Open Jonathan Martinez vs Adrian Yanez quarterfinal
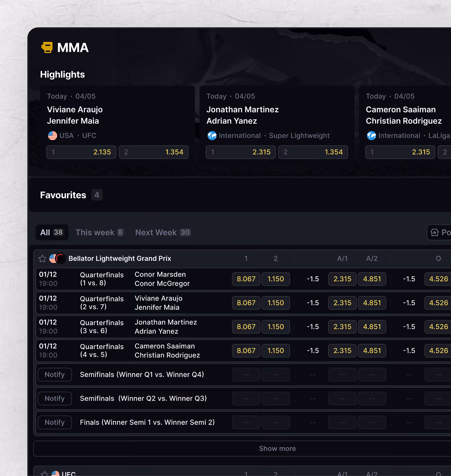 tap(166, 327)
